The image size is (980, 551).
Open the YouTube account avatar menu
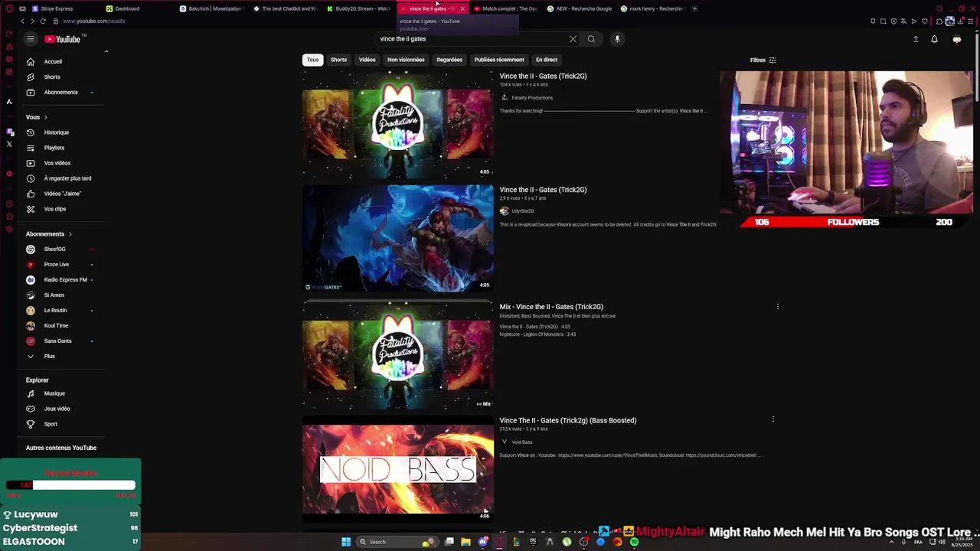pos(956,39)
